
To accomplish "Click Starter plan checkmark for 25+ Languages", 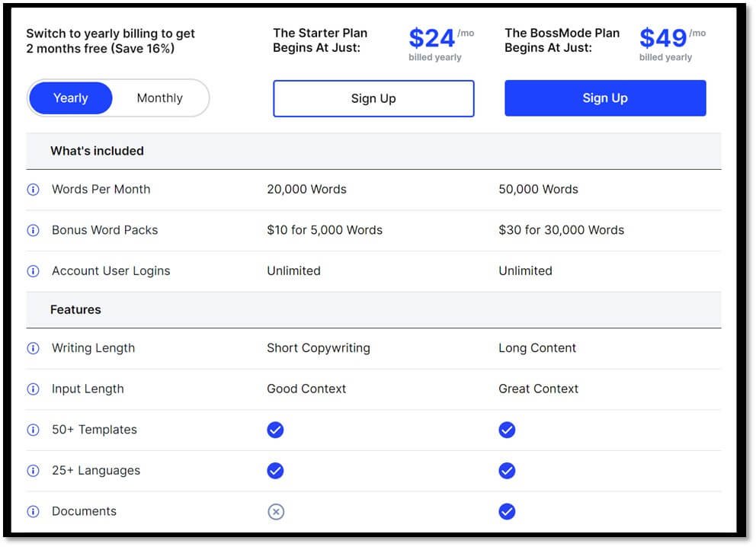I will click(275, 471).
